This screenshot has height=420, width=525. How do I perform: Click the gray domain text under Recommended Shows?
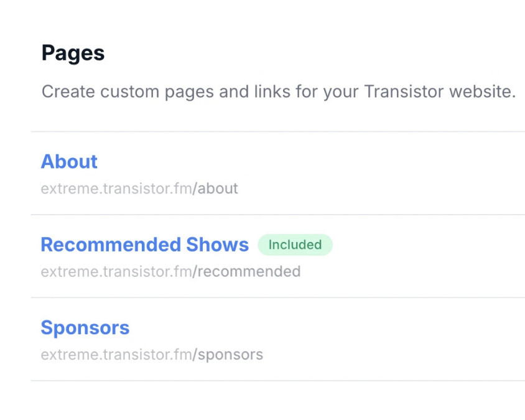pos(116,271)
